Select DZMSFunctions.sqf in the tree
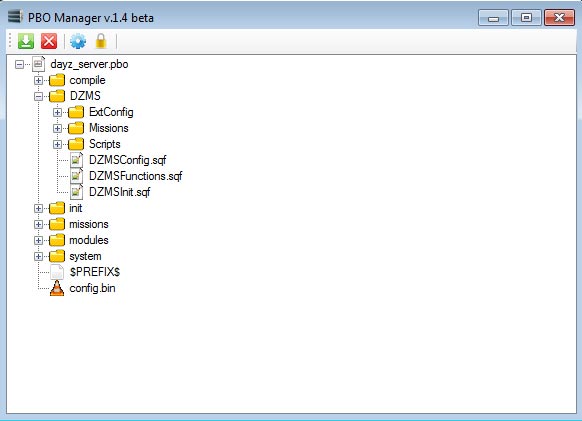The image size is (582, 421). pyautogui.click(x=135, y=176)
